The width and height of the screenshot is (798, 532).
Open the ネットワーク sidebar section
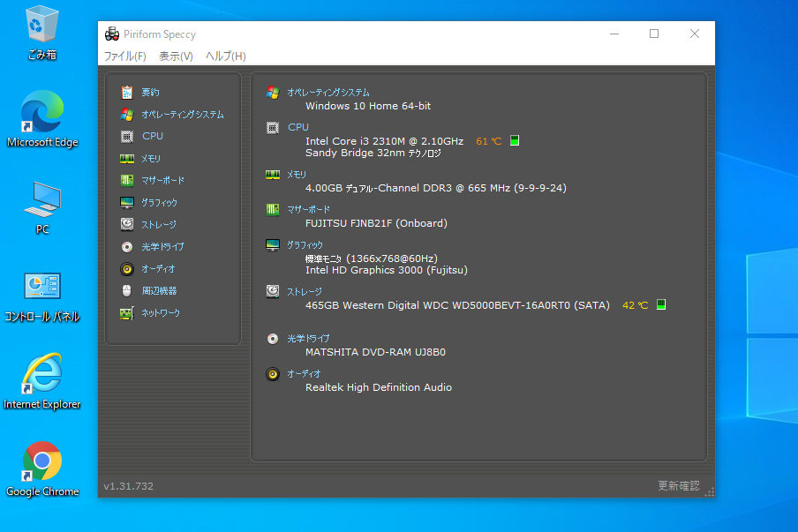[161, 313]
